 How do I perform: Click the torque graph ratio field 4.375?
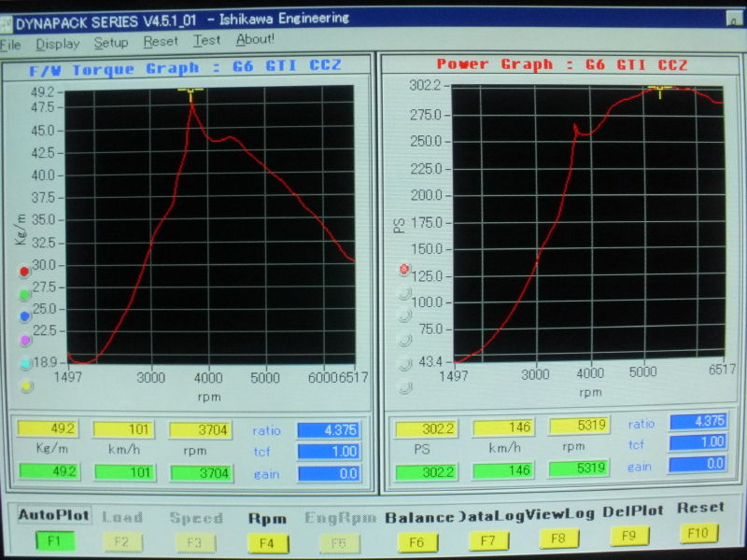tap(329, 430)
